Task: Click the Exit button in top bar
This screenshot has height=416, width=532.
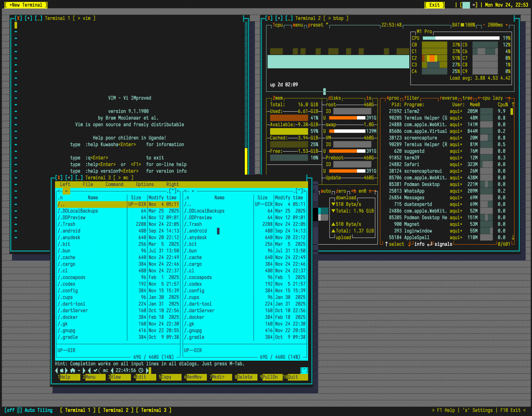Action: point(434,5)
